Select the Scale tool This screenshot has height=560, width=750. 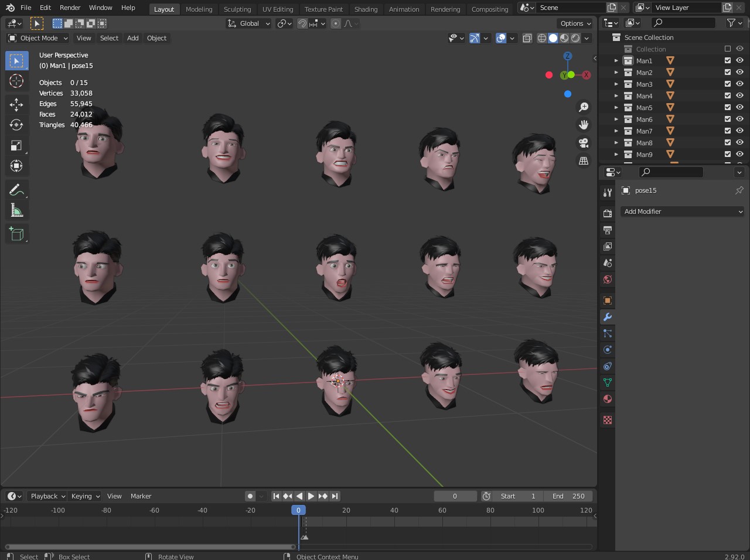[x=16, y=145]
